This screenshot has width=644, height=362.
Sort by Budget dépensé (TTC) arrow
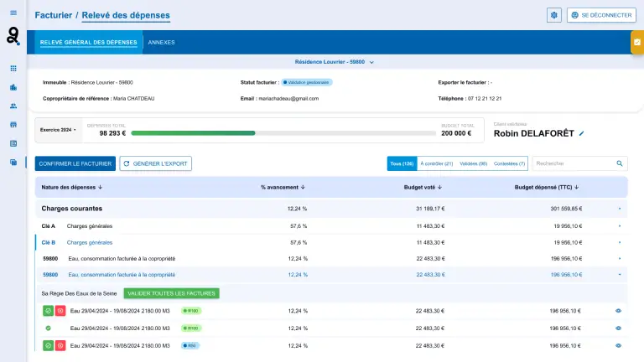point(577,187)
